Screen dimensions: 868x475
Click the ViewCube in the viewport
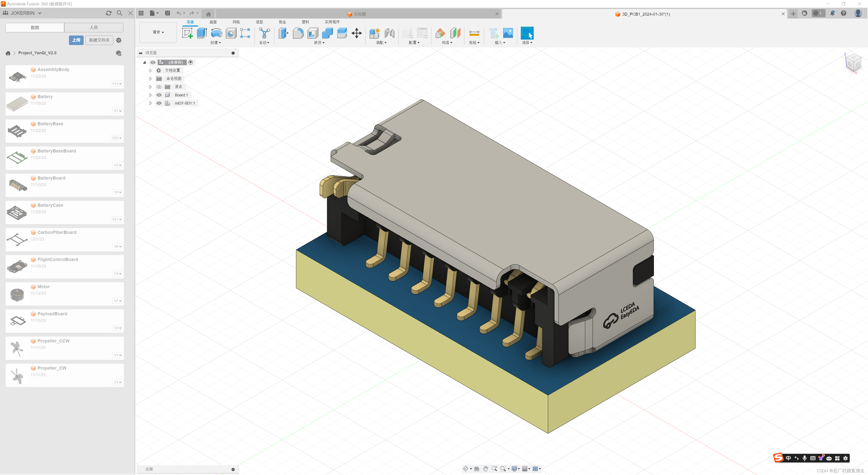(853, 63)
